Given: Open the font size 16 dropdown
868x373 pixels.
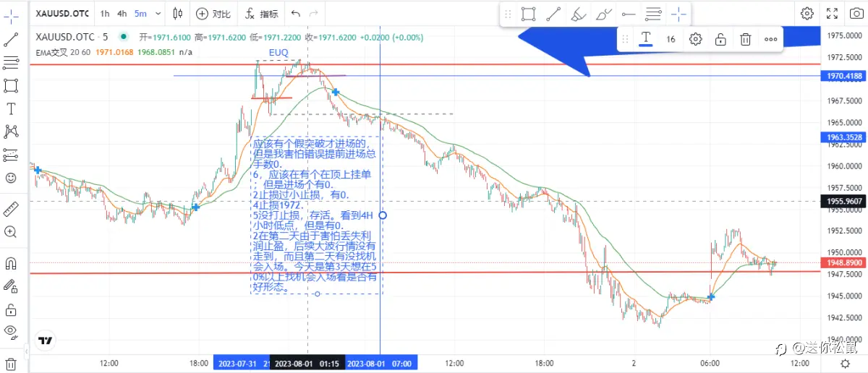Looking at the screenshot, I should 671,39.
